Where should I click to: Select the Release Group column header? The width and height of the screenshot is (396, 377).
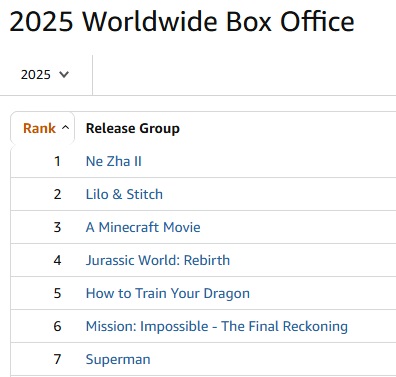[133, 128]
